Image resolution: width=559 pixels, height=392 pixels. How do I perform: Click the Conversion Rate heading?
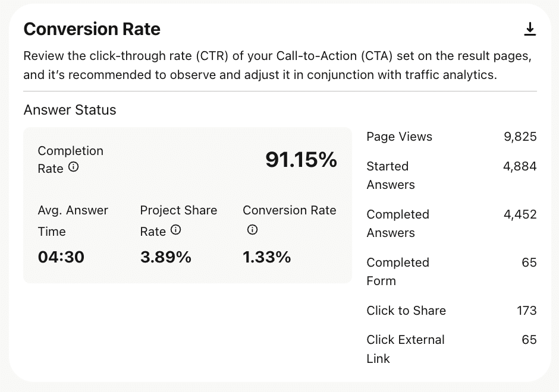pyautogui.click(x=92, y=29)
